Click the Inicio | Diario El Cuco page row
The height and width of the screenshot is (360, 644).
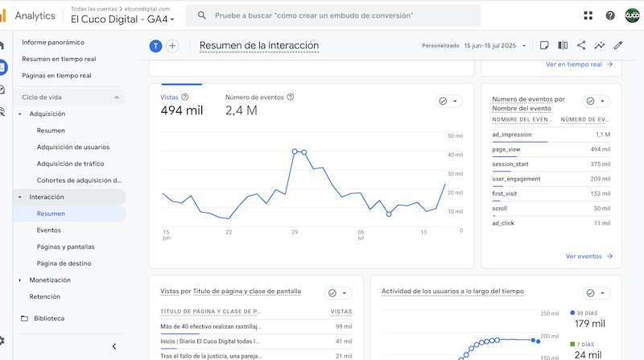pyautogui.click(x=256, y=341)
